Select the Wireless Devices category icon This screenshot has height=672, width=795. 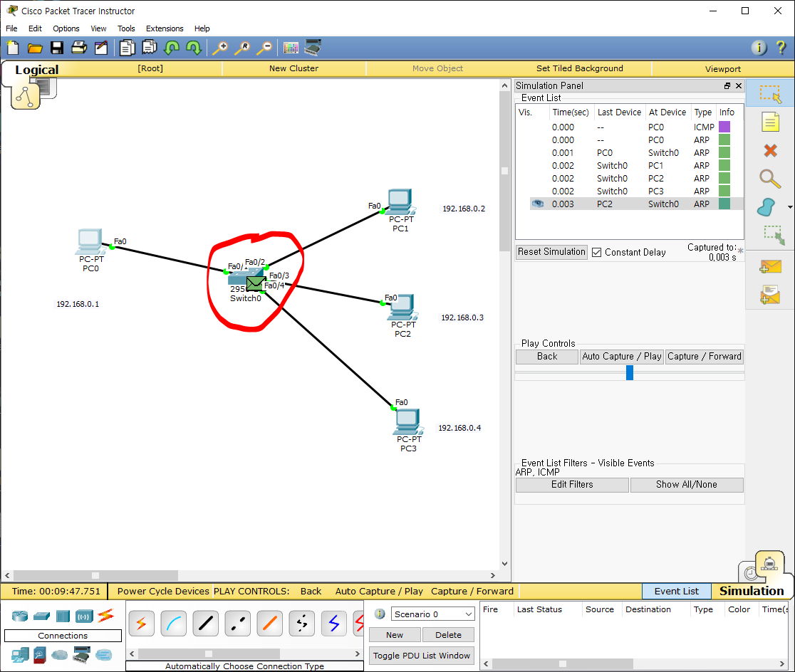(84, 616)
